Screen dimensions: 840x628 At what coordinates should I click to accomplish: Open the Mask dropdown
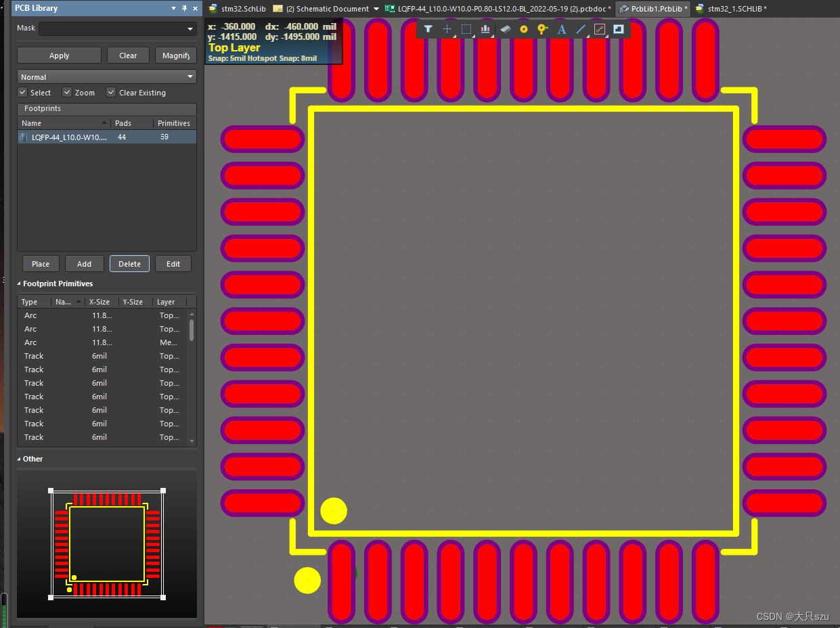coord(190,29)
